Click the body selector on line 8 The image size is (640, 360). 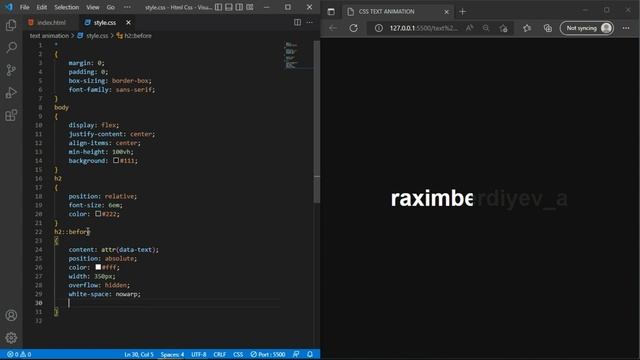62,107
